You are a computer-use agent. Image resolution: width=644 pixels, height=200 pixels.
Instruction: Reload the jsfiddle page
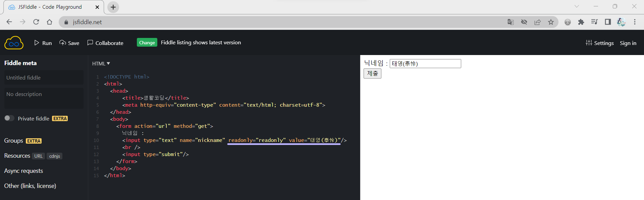pos(36,22)
